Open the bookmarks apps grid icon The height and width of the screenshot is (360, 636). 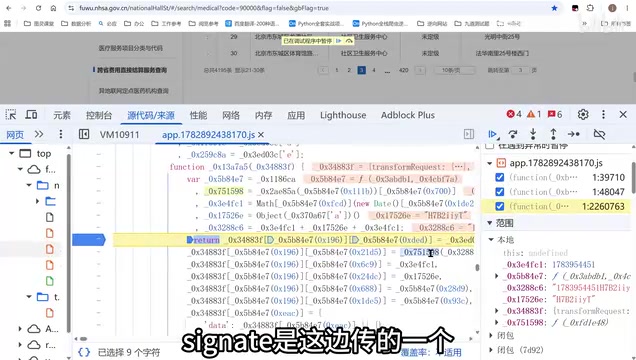point(7,24)
